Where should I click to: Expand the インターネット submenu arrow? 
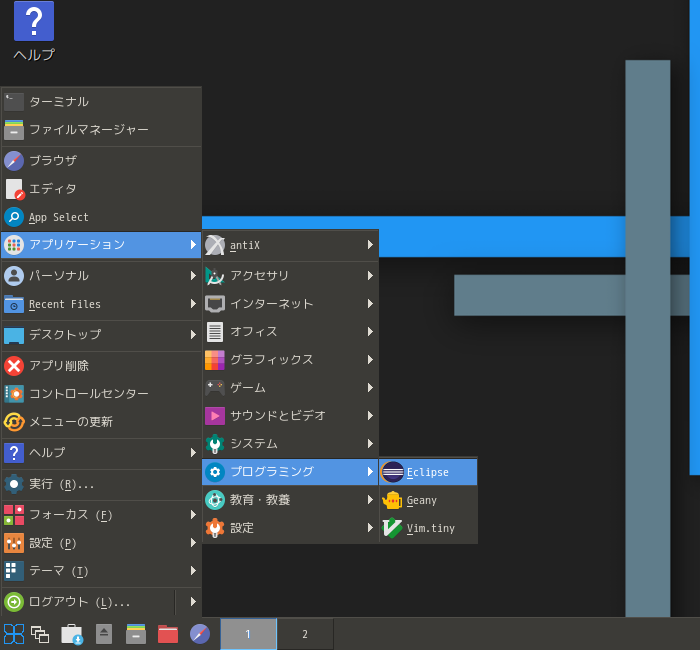[370, 304]
